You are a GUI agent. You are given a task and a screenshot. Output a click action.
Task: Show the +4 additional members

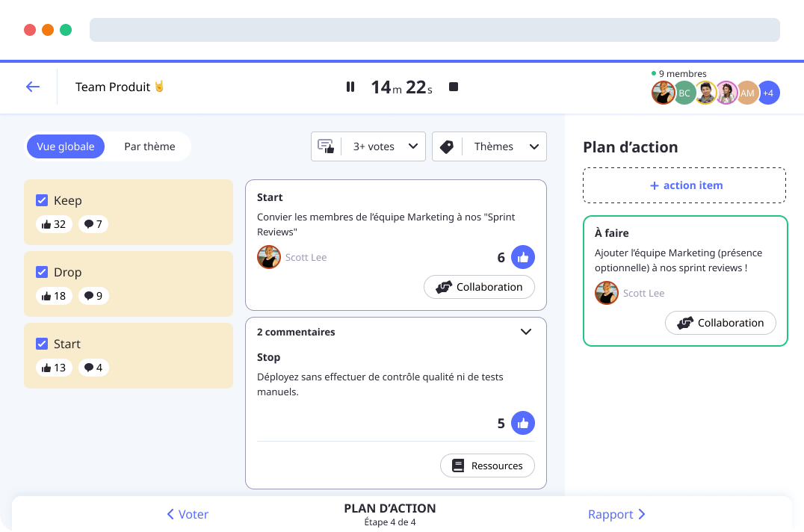(768, 93)
